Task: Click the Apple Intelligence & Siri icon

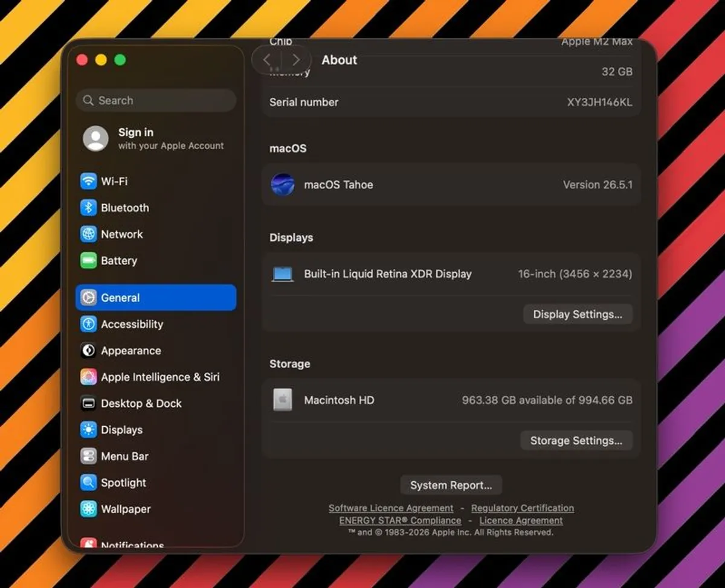Action: 89,377
